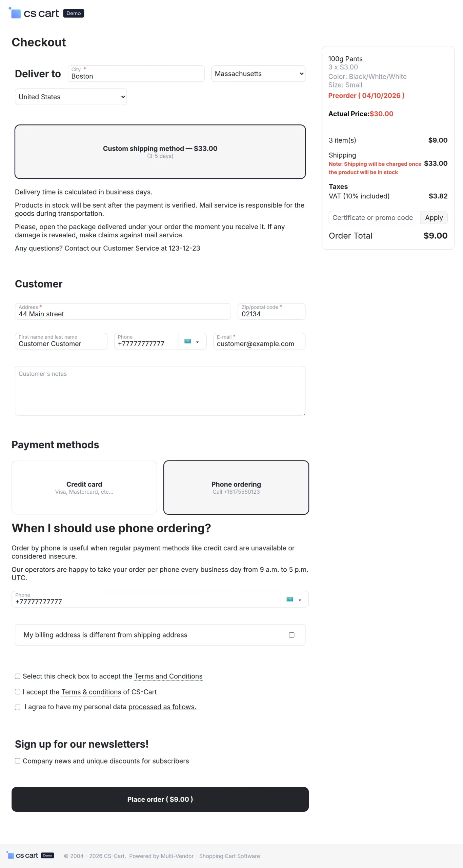
Task: Check 'I accept the Terms & conditions of CS-Cart'
Action: pyautogui.click(x=17, y=692)
